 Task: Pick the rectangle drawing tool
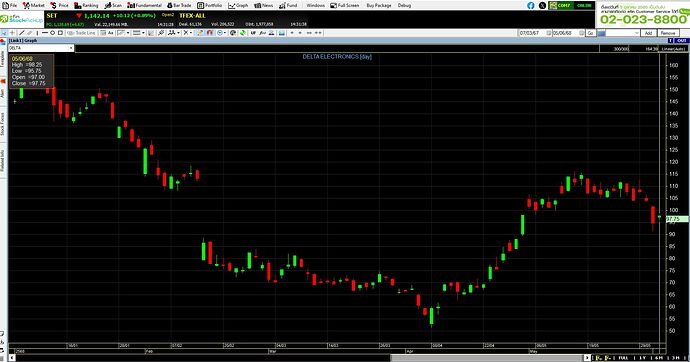pos(61,33)
